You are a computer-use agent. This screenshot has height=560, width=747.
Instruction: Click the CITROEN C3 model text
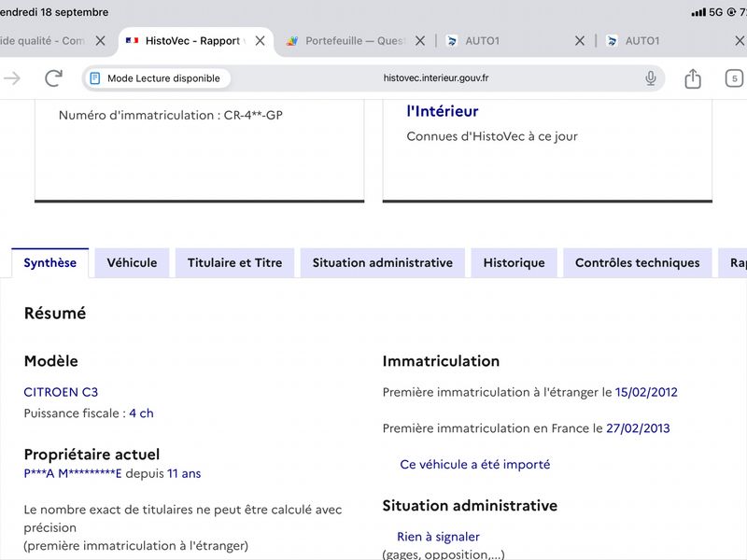(61, 392)
